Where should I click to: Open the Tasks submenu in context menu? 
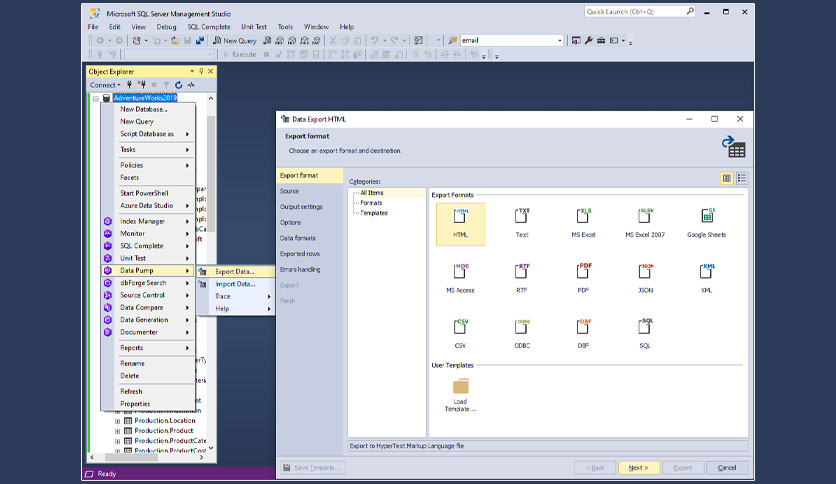(148, 150)
